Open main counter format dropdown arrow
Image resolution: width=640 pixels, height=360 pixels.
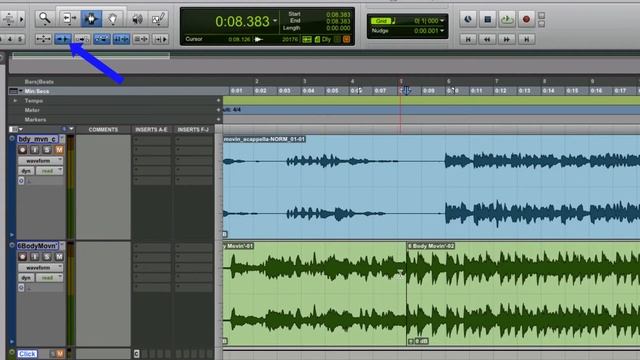[x=275, y=20]
